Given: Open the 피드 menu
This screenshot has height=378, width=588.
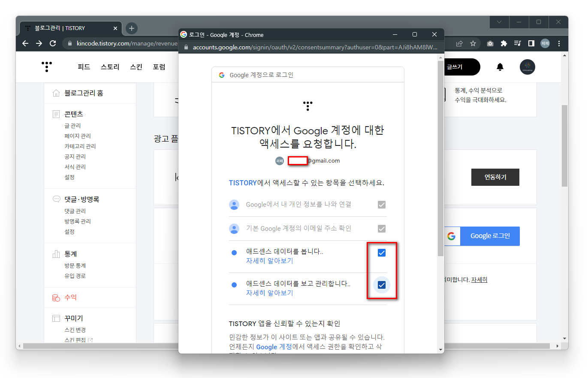Looking at the screenshot, I should pos(84,67).
